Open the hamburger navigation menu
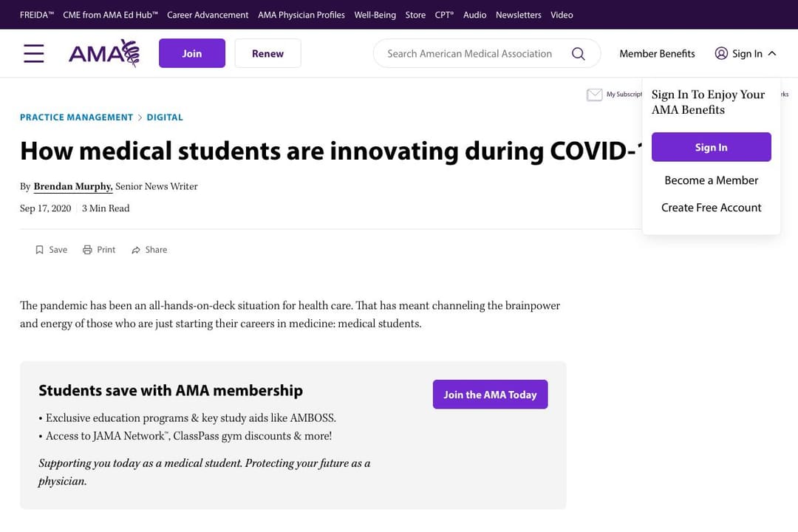This screenshot has height=532, width=798. coord(33,53)
